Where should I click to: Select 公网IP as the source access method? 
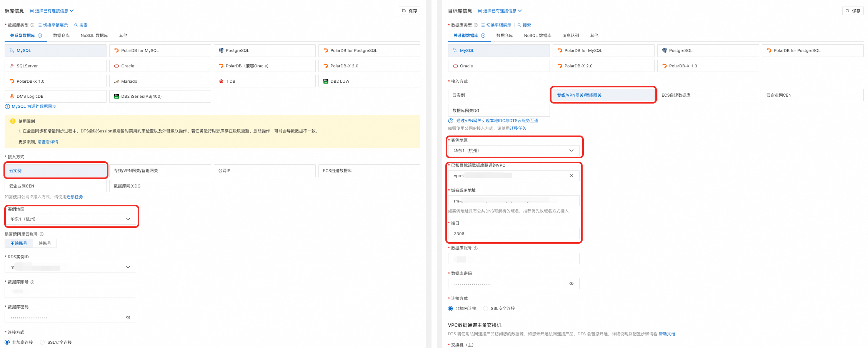[x=265, y=171]
